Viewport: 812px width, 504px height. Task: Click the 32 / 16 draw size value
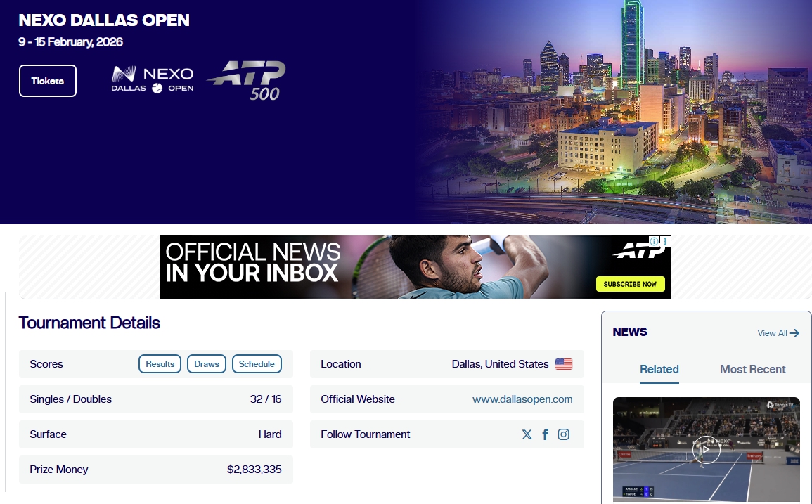tap(266, 399)
